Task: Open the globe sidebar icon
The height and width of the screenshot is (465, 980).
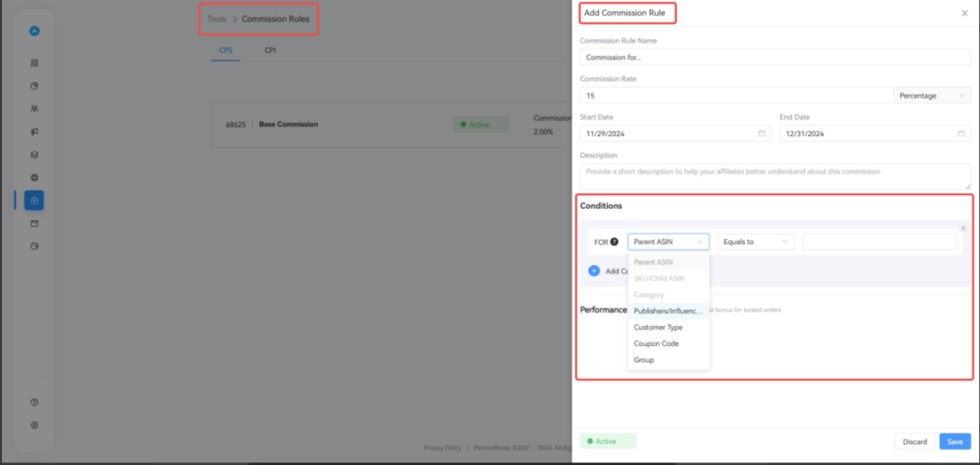Action: (x=34, y=178)
